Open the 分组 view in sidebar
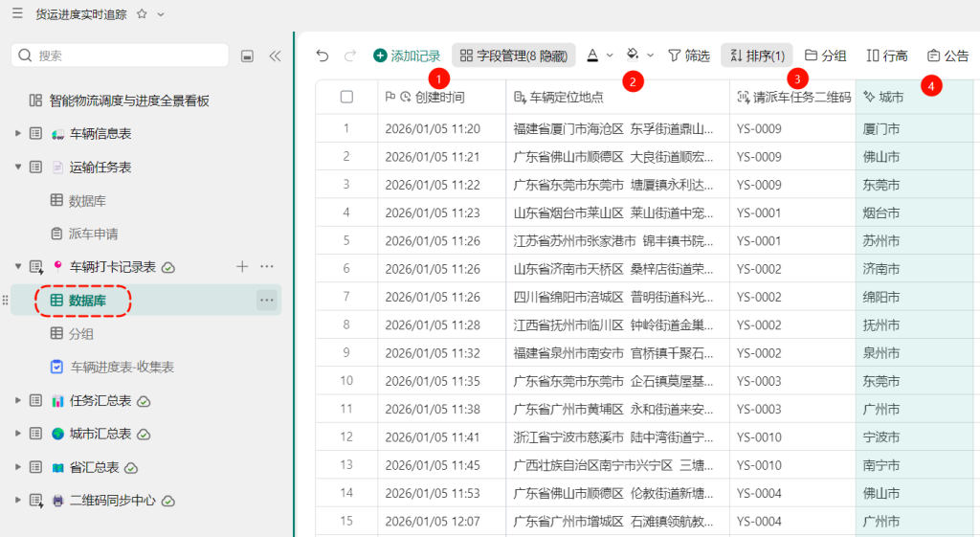Screen dimensions: 980x537 tap(80, 334)
